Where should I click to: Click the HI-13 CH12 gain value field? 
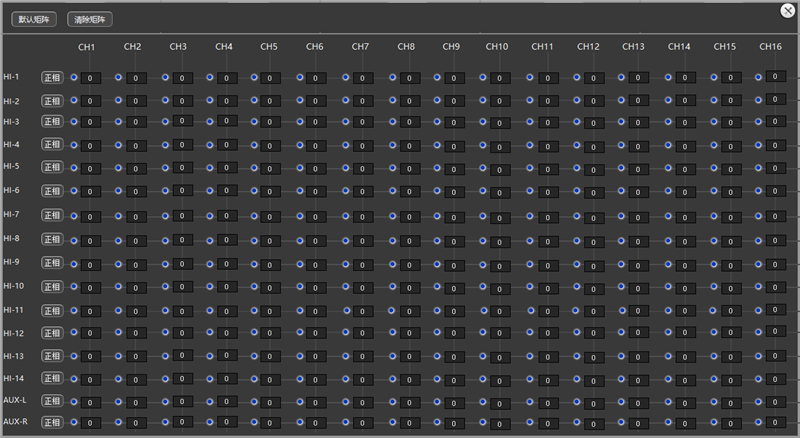coord(593,356)
